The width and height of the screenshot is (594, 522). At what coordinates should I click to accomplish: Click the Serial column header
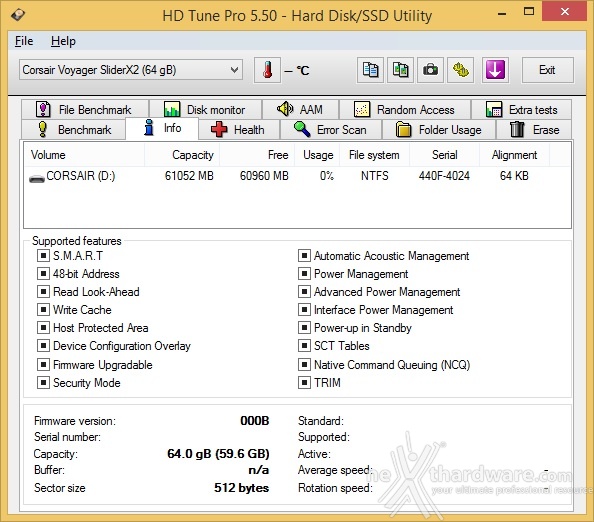[x=445, y=155]
